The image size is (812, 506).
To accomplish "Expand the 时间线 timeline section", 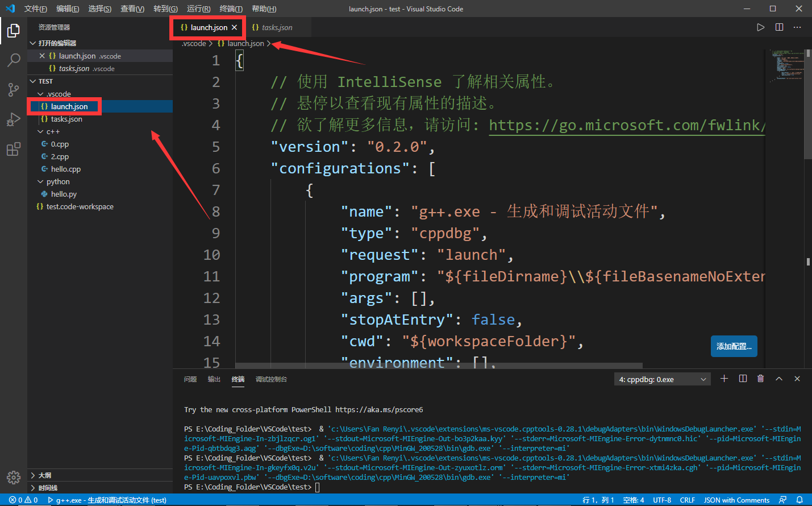I will pyautogui.click(x=48, y=488).
